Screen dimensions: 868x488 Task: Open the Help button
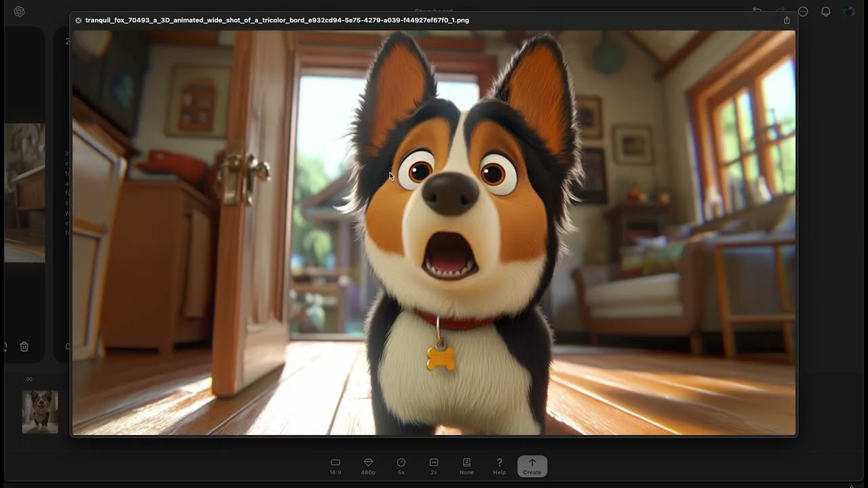pos(500,466)
